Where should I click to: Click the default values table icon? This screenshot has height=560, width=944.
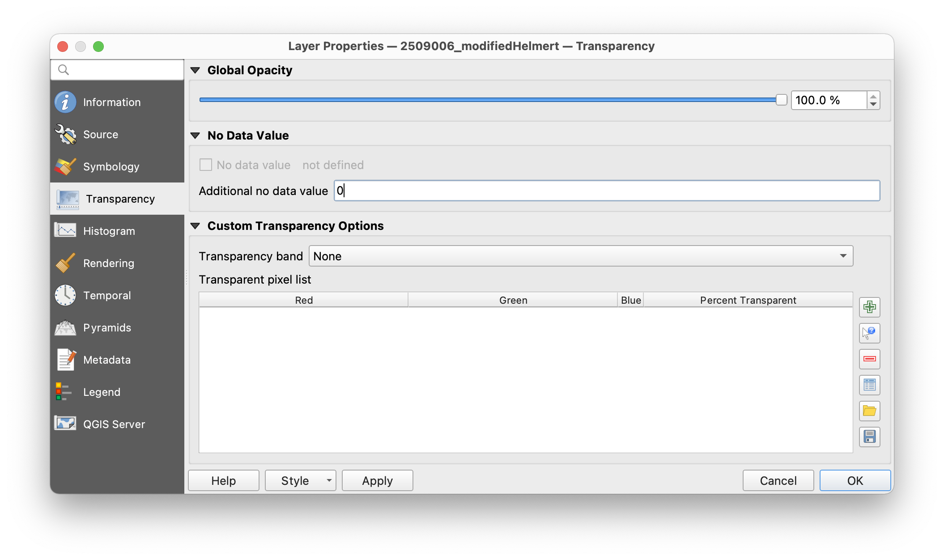869,385
